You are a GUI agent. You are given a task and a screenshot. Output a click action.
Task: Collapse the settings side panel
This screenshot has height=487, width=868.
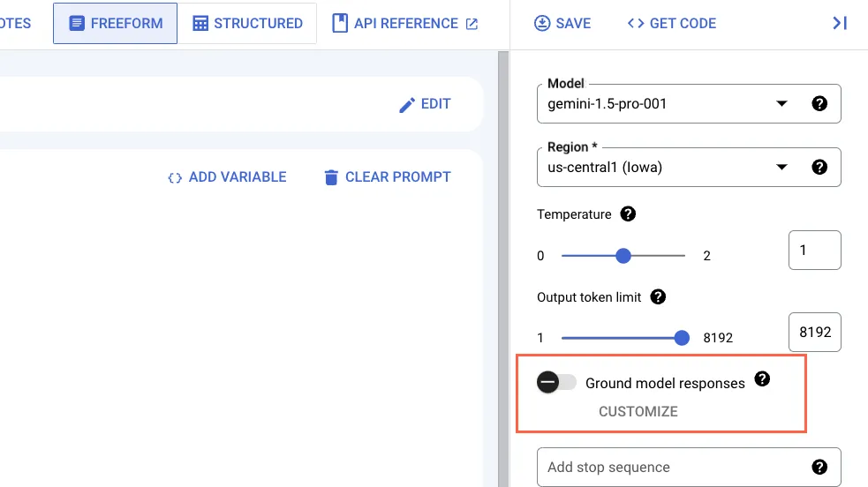840,24
